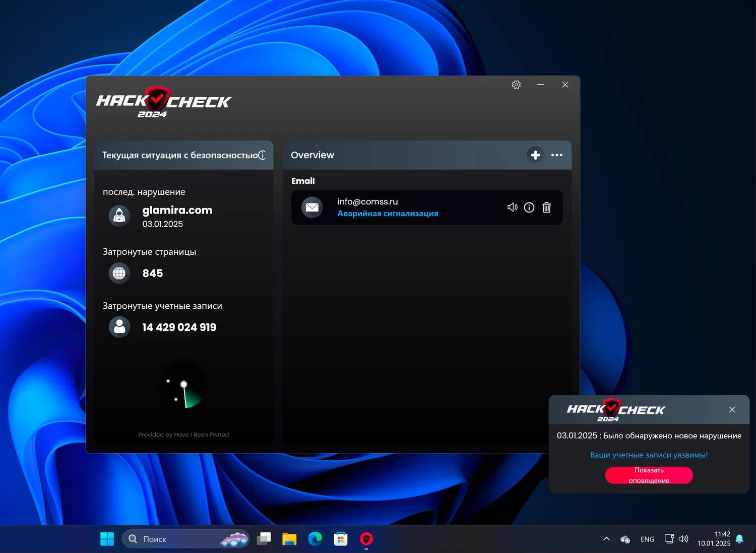756x553 pixels.
Task: Dismiss the HackCheck notification popup
Action: pos(732,410)
